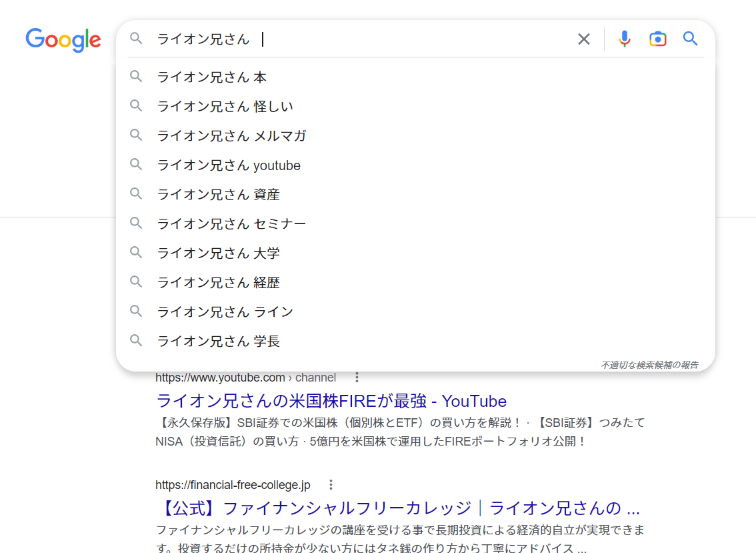Select suggestion ライオン兄さん 経歴
Viewport: 756px width, 553px height.
point(415,282)
